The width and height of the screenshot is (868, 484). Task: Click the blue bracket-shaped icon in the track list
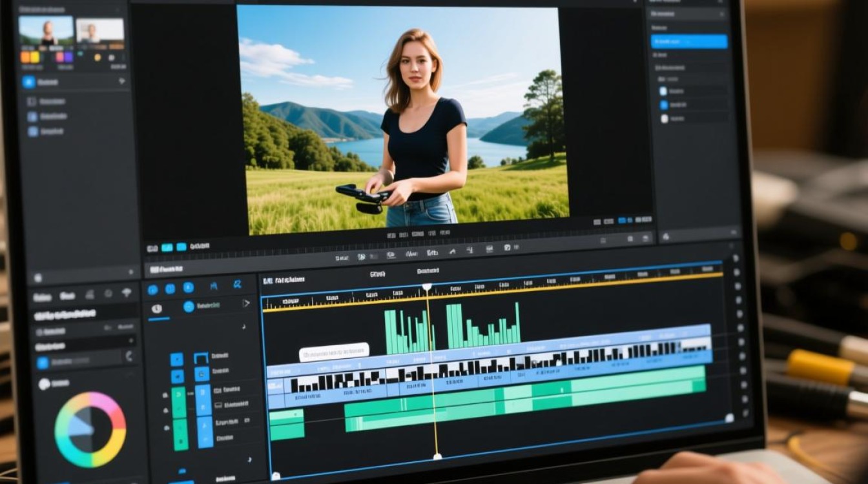(x=201, y=358)
